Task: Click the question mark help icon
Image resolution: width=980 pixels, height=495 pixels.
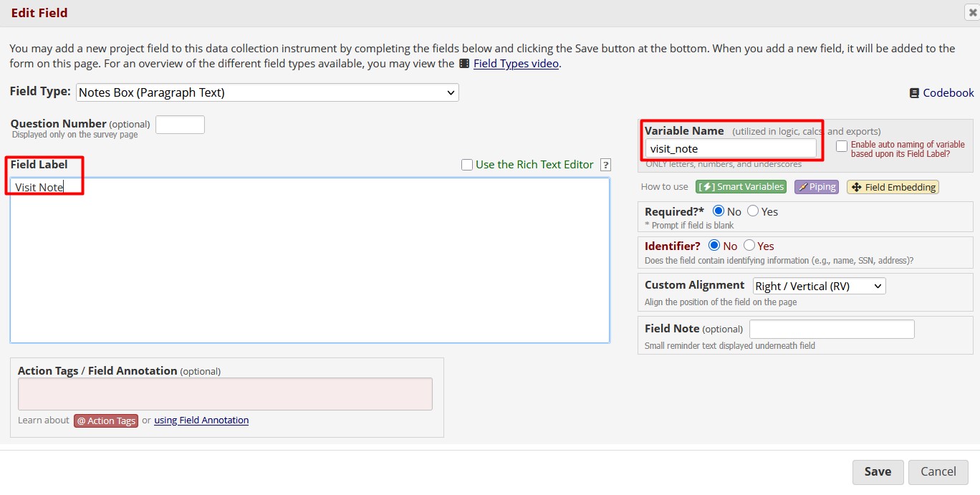Action: tap(605, 164)
